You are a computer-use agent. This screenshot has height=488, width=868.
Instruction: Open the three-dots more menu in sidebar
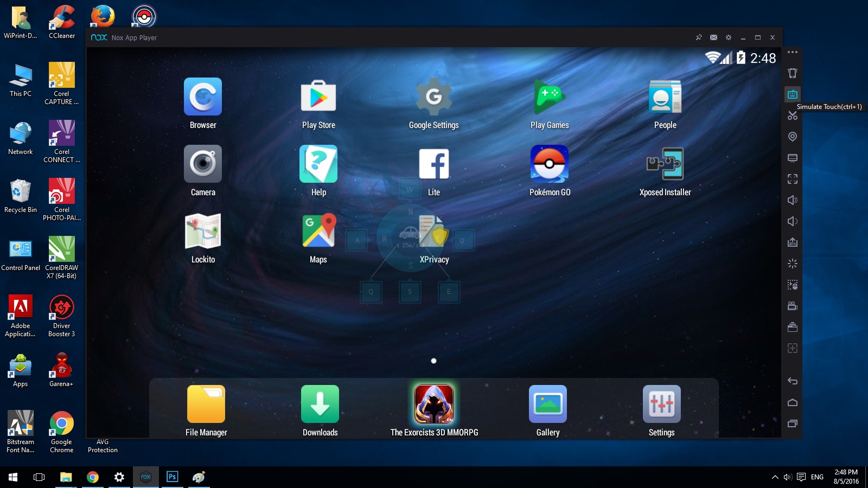point(793,53)
